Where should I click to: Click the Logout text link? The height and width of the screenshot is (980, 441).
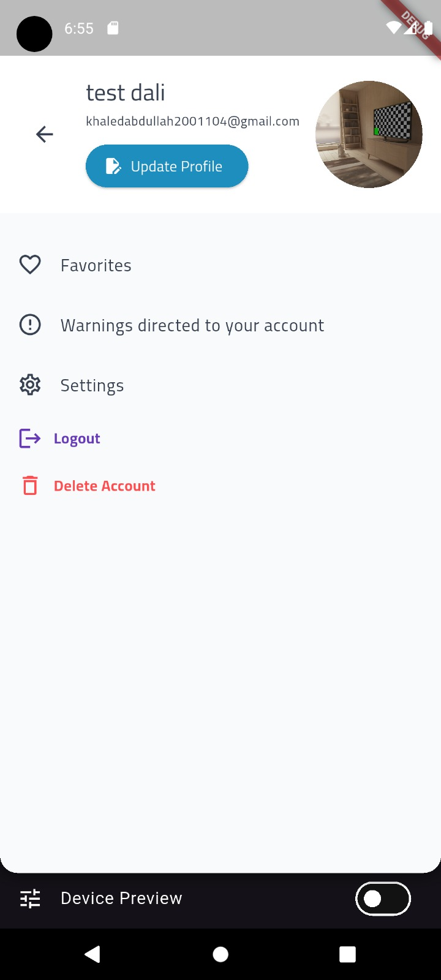tap(77, 439)
